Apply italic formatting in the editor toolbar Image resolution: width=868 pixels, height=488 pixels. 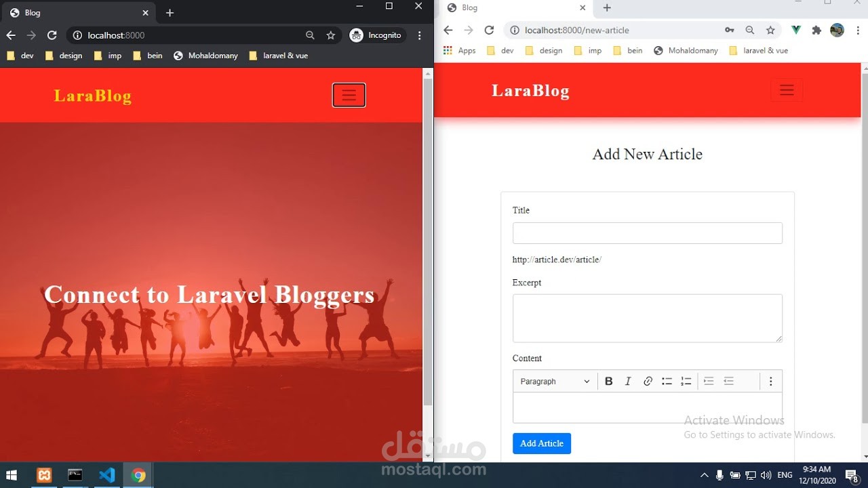(628, 381)
